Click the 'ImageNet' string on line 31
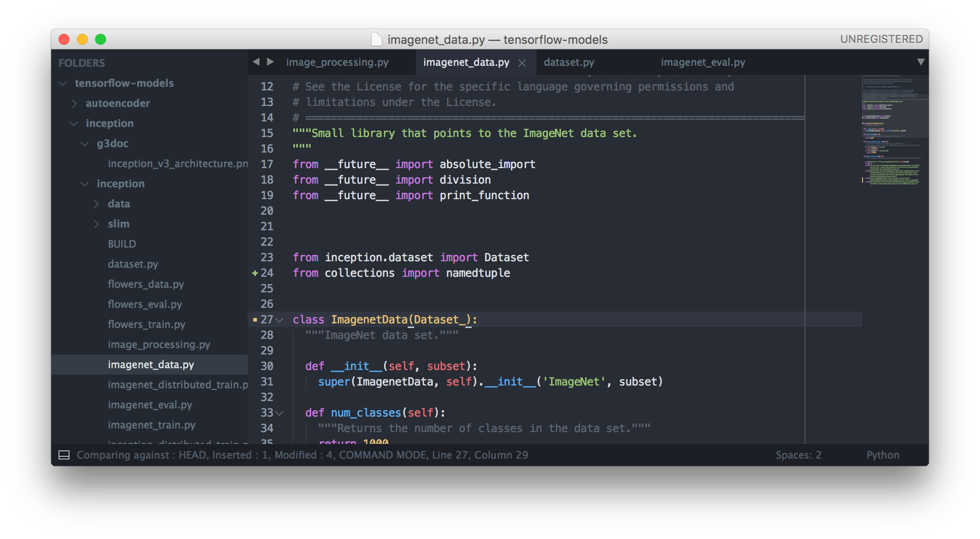 (574, 382)
